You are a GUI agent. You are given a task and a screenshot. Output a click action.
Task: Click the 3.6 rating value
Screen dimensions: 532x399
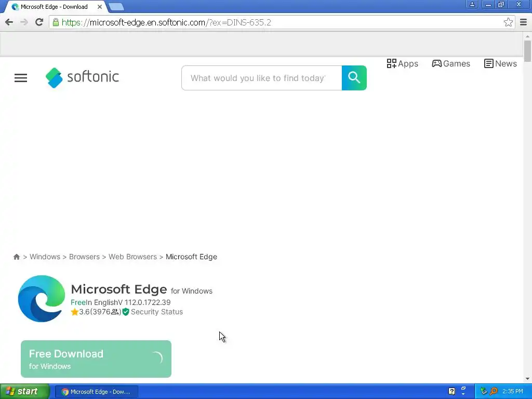tap(84, 312)
